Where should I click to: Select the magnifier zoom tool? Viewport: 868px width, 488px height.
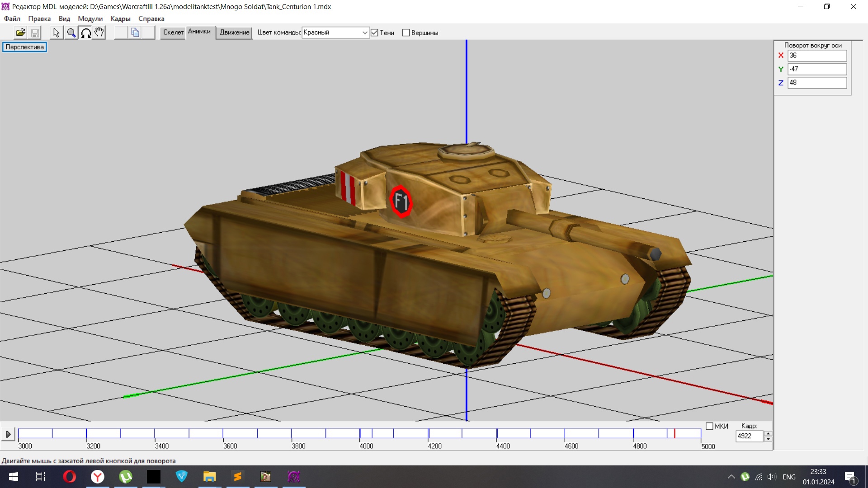point(71,33)
